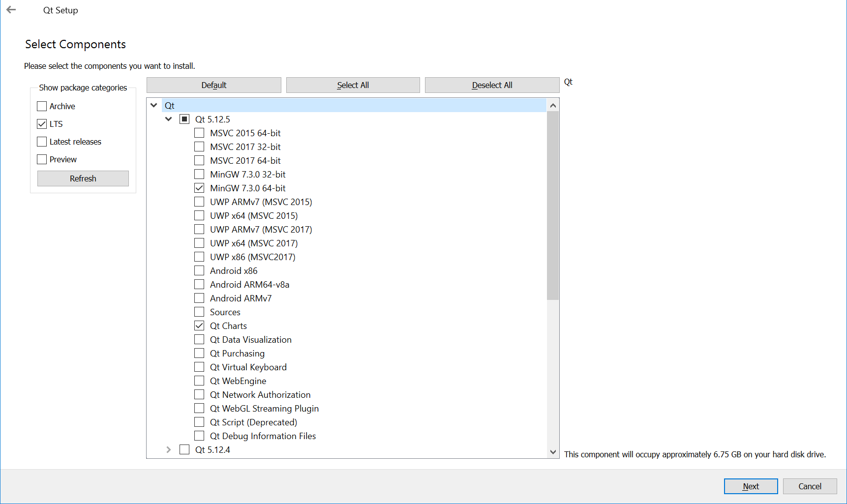Select the top-level Qt row label
Viewport: 847px width, 504px height.
point(170,105)
